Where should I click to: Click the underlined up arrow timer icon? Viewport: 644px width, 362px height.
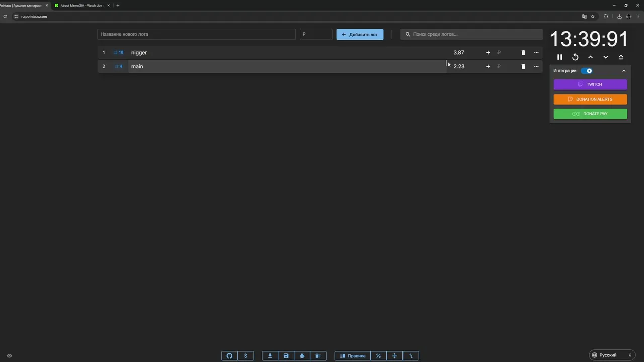point(621,57)
